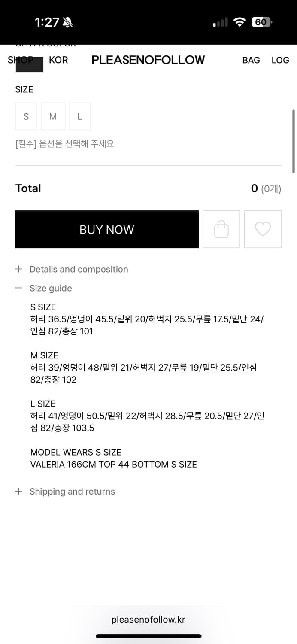Expand the Details and composition section
Viewport: 297px width, 644px height.
pos(79,269)
